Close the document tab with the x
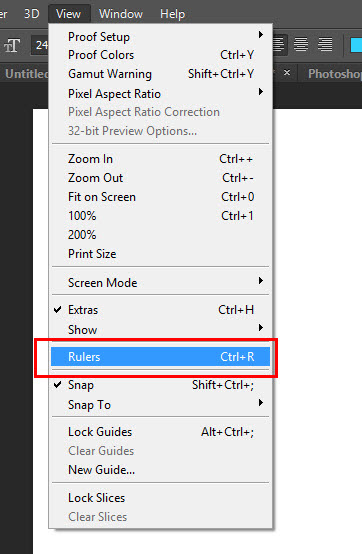Viewport: 362px width, 554px height. [287, 73]
